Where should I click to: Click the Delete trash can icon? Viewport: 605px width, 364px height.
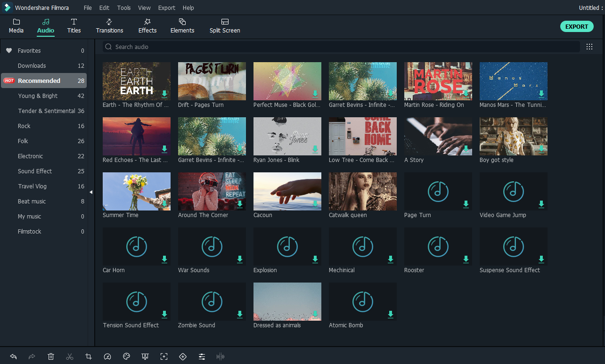(x=51, y=356)
